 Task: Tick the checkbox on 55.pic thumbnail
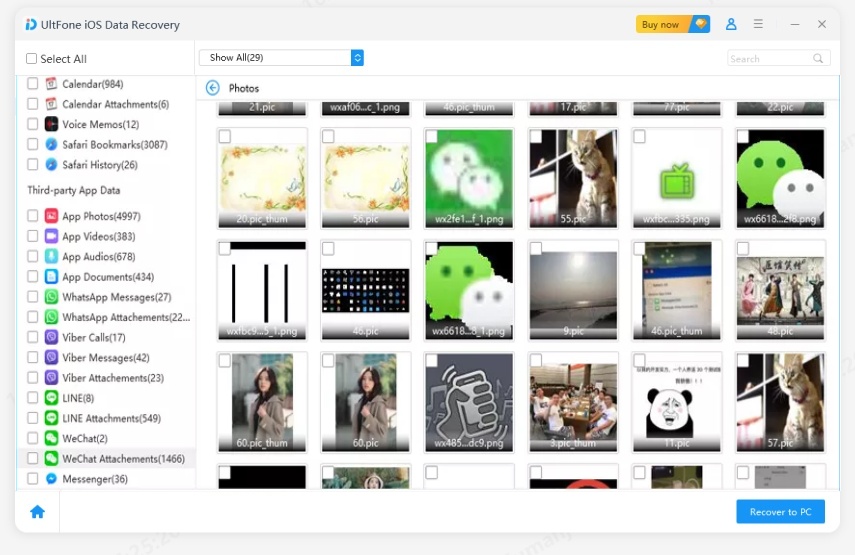(x=536, y=136)
